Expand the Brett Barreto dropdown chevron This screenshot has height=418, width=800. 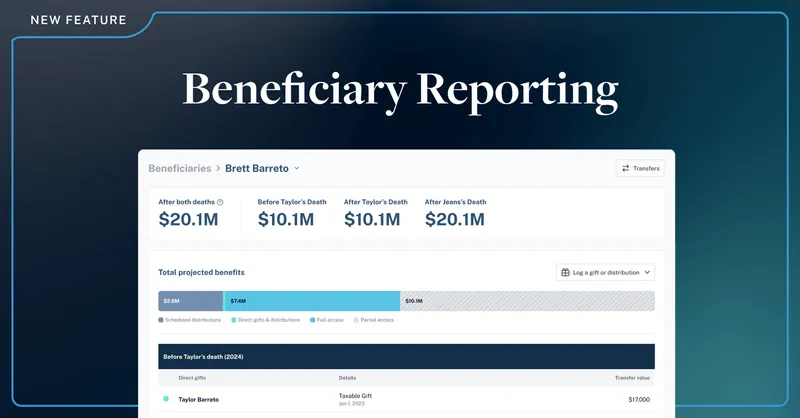tap(296, 168)
